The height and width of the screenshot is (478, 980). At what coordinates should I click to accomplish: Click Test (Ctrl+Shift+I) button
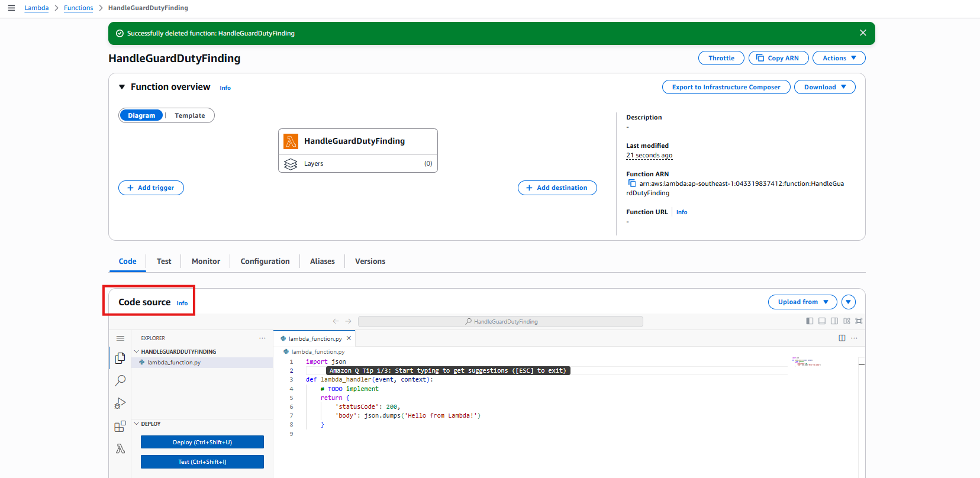click(x=202, y=461)
